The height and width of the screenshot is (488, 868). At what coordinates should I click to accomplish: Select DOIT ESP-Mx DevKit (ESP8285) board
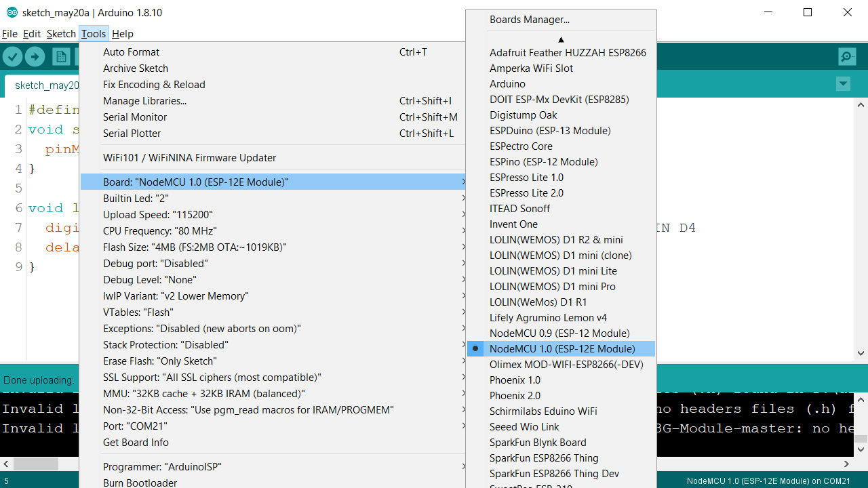[561, 100]
